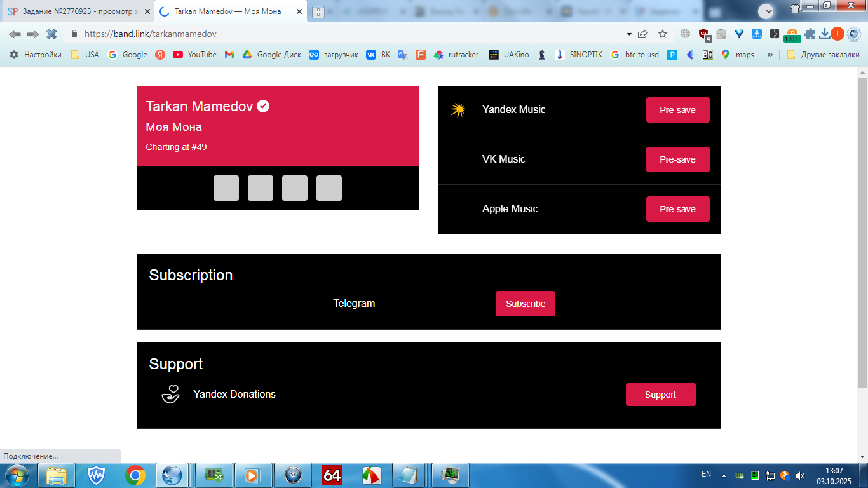The height and width of the screenshot is (488, 868).
Task: Open the SINOPTIK bookmark
Action: coord(579,55)
